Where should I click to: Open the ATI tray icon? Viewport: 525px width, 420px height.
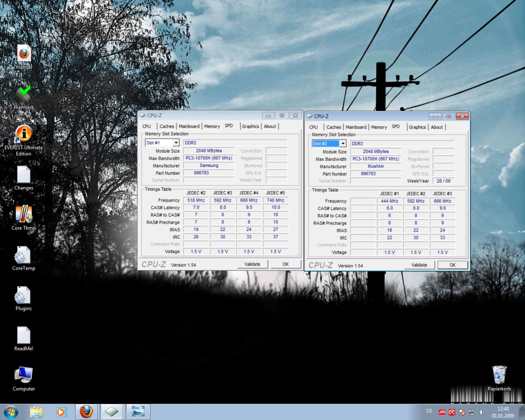[x=442, y=412]
